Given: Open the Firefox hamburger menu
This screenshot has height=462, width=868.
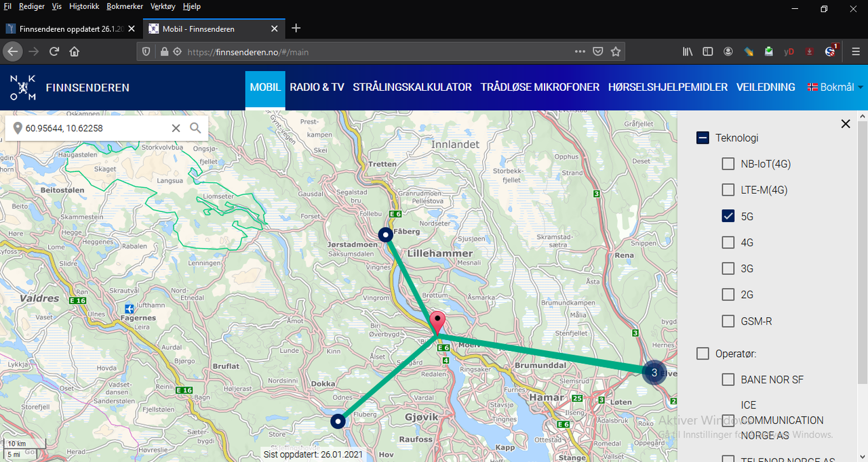Looking at the screenshot, I should point(856,51).
